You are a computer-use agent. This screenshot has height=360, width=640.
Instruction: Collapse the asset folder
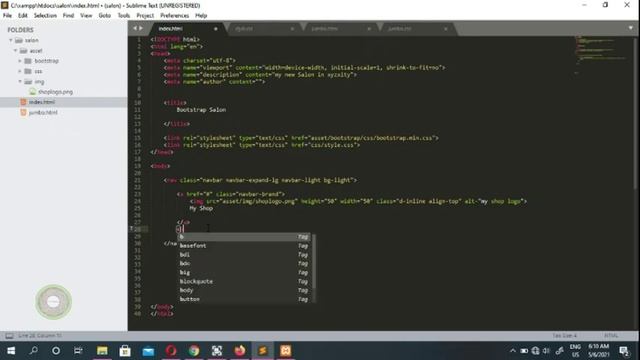[x=16, y=51]
